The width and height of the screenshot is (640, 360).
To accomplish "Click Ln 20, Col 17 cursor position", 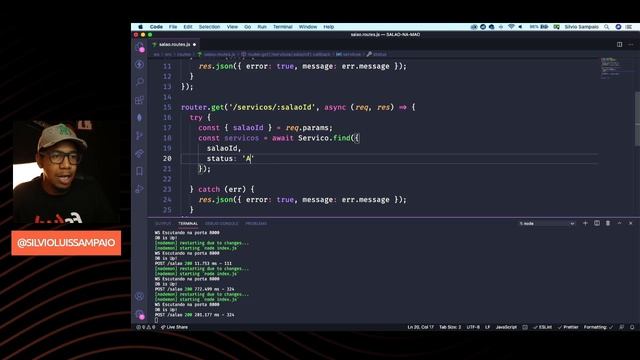I will 420,327.
